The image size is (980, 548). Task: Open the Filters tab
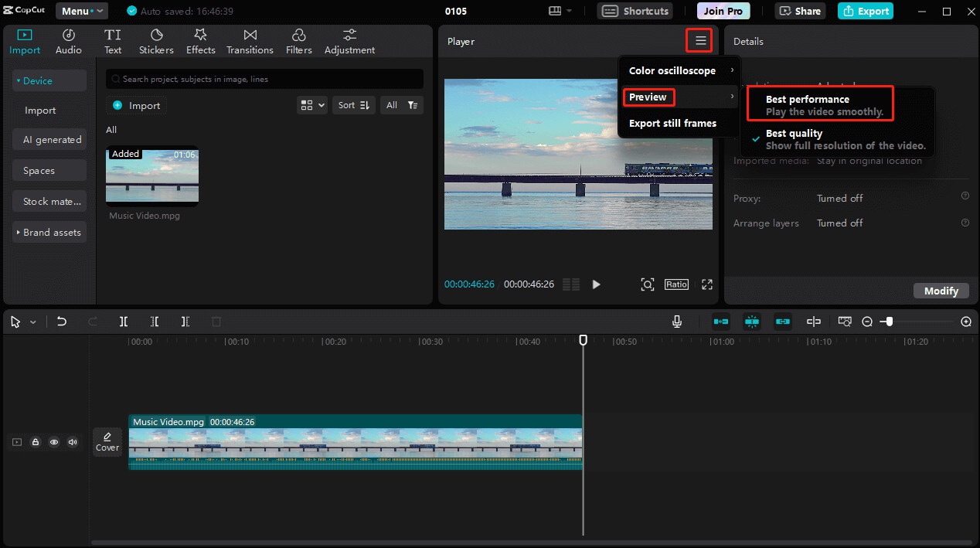(299, 42)
